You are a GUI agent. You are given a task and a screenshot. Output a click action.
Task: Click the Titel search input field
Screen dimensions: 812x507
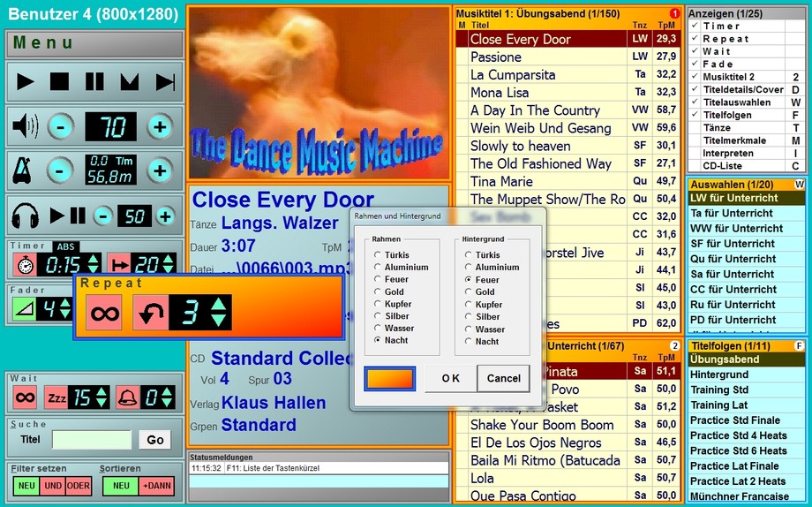pyautogui.click(x=91, y=439)
